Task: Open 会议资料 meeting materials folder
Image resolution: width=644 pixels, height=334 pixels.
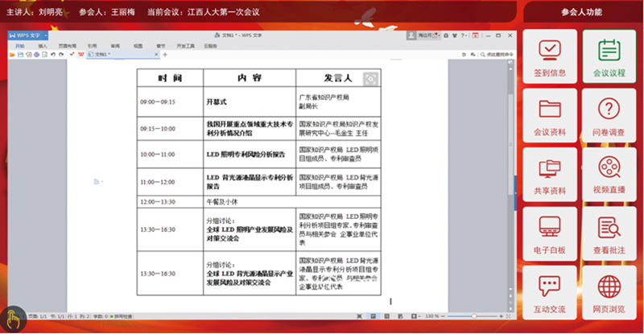Action: coord(550,117)
